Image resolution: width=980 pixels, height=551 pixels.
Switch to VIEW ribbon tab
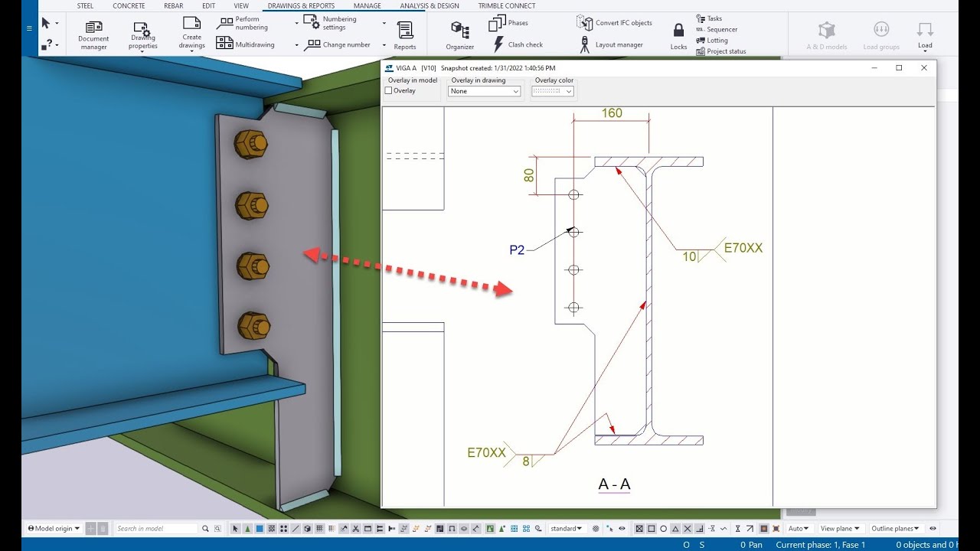coord(241,5)
